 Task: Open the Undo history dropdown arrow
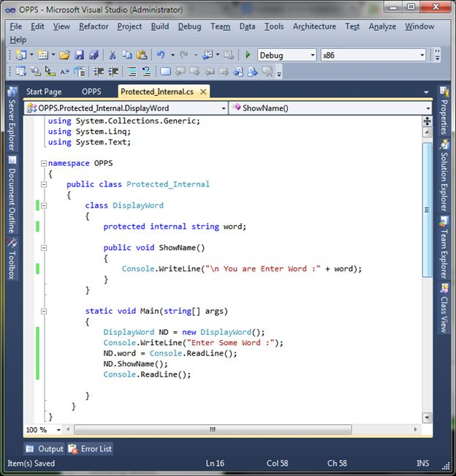pos(172,55)
